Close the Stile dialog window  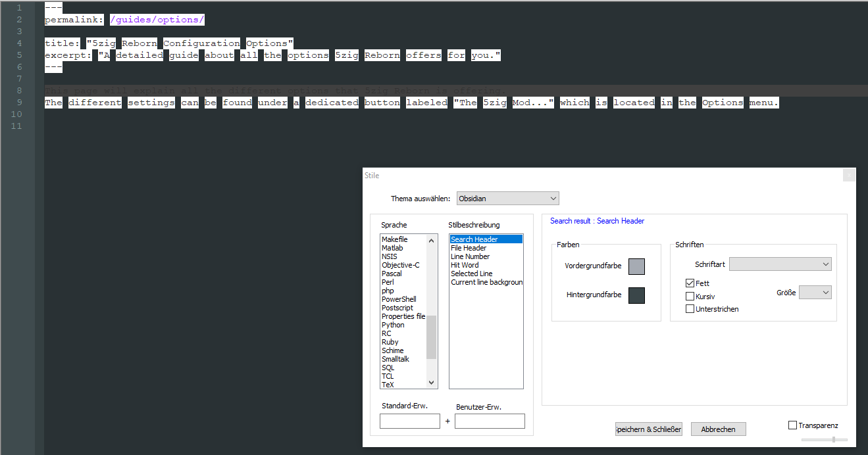849,175
